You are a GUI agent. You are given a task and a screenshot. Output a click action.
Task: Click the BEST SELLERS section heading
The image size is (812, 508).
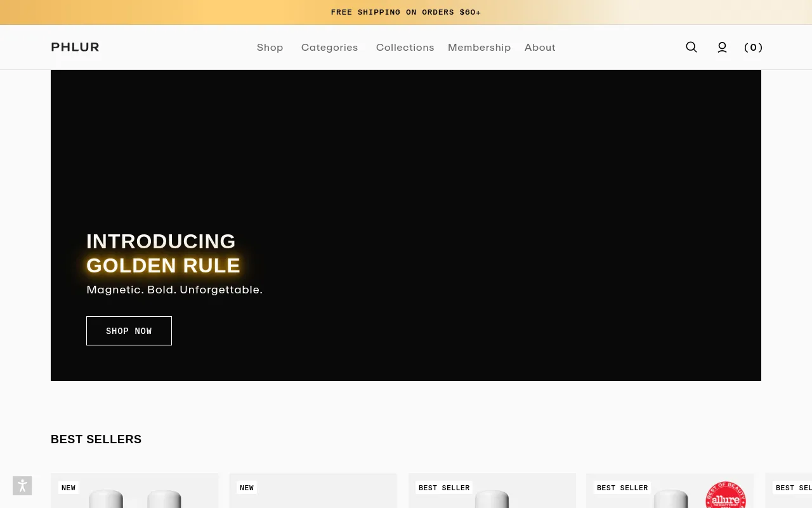pos(96,439)
